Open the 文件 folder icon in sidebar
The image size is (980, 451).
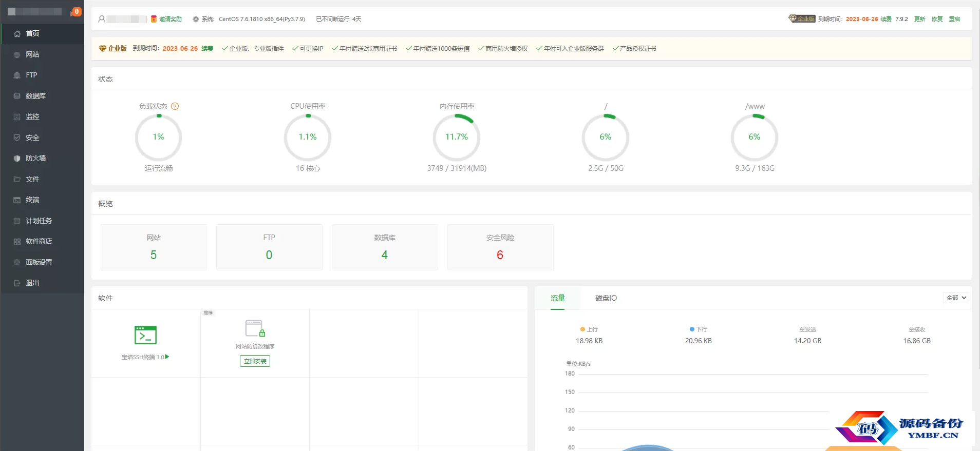17,179
